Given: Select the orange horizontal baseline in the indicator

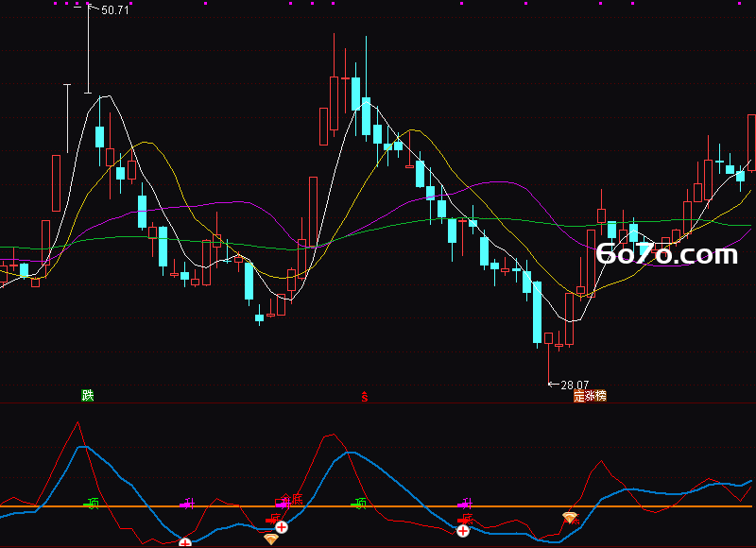Looking at the screenshot, I should (376, 506).
